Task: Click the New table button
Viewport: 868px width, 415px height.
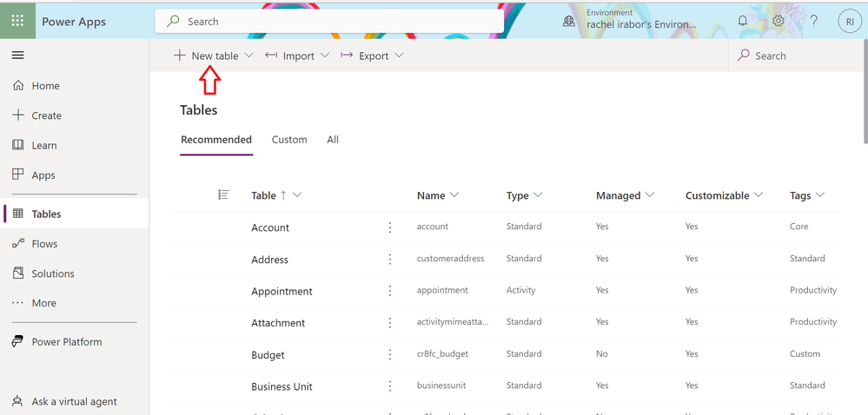Action: (x=206, y=56)
